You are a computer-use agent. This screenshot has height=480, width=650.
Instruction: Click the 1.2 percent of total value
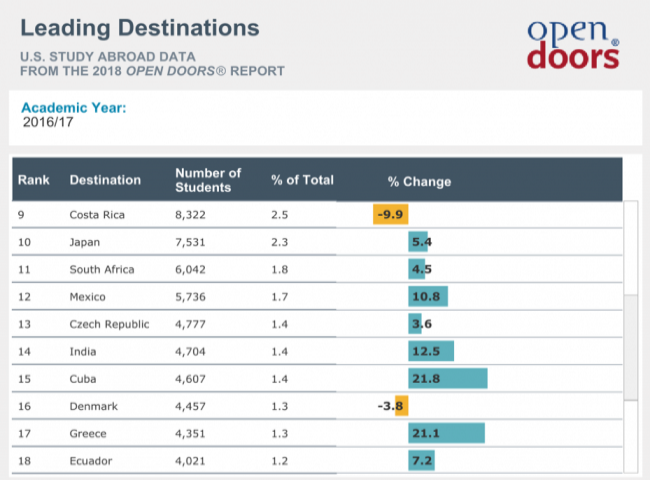[279, 461]
